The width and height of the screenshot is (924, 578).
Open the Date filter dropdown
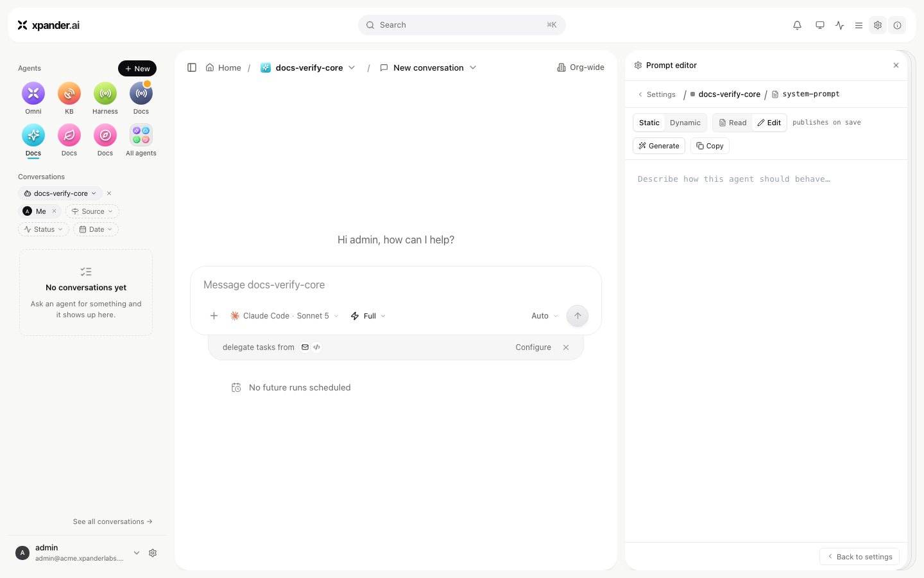pyautogui.click(x=96, y=229)
